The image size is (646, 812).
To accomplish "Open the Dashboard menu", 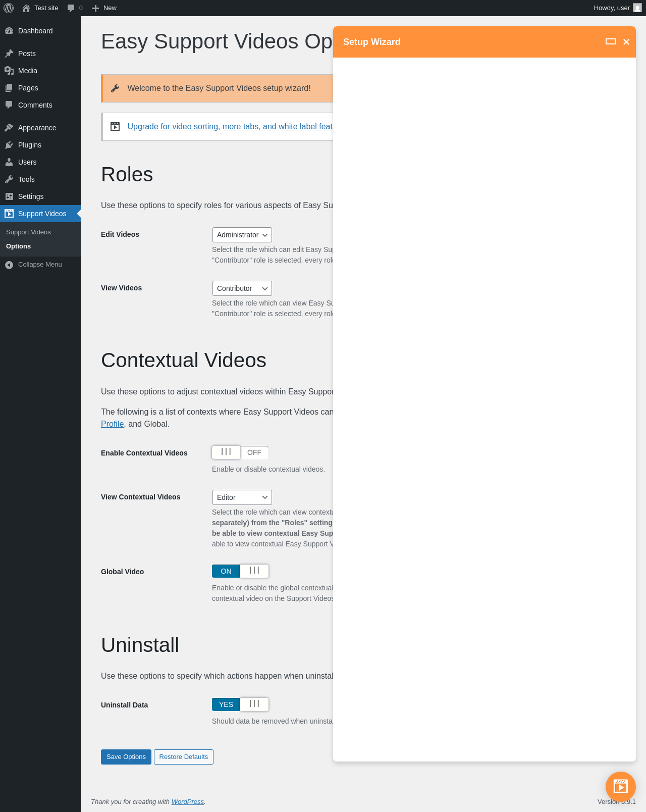I will pyautogui.click(x=40, y=31).
